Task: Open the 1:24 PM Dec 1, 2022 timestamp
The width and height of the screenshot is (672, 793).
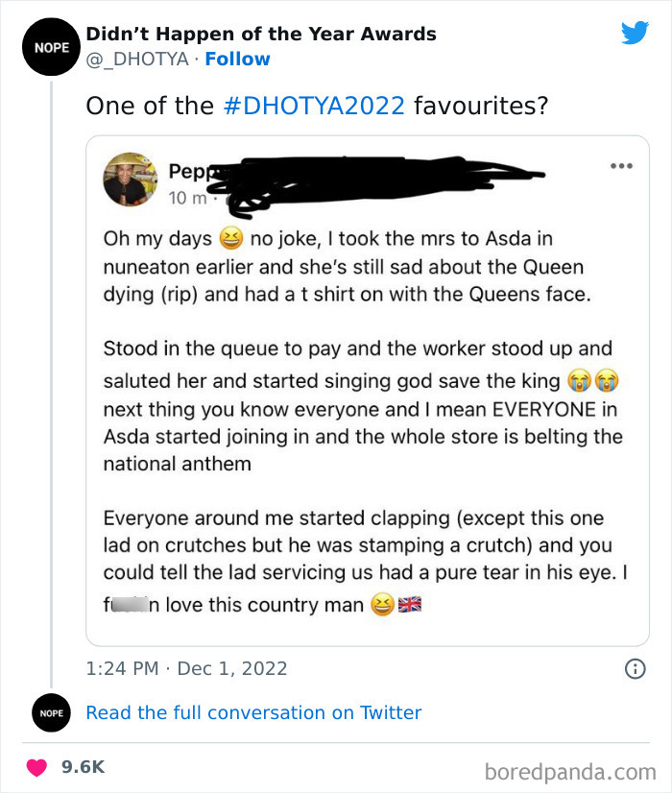Action: (186, 668)
